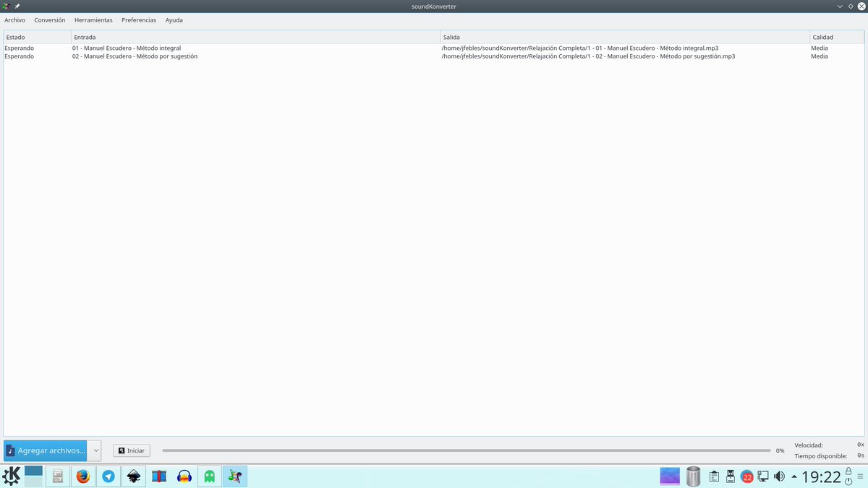Click the pin window icon in titlebar

coord(17,6)
